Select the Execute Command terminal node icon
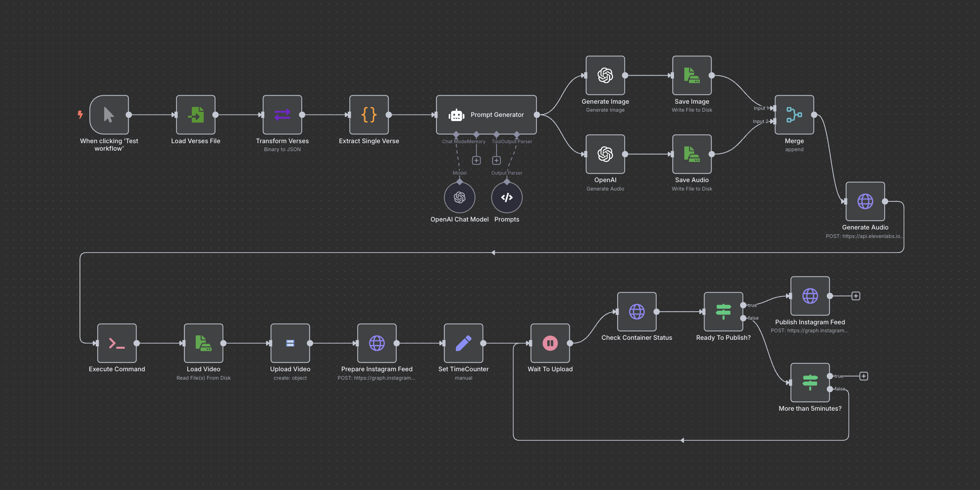980x490 pixels. [x=117, y=343]
